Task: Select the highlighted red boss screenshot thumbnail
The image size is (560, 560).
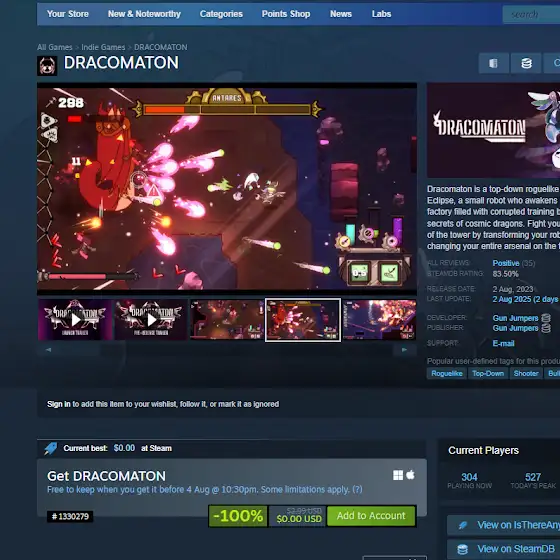Action: click(303, 320)
